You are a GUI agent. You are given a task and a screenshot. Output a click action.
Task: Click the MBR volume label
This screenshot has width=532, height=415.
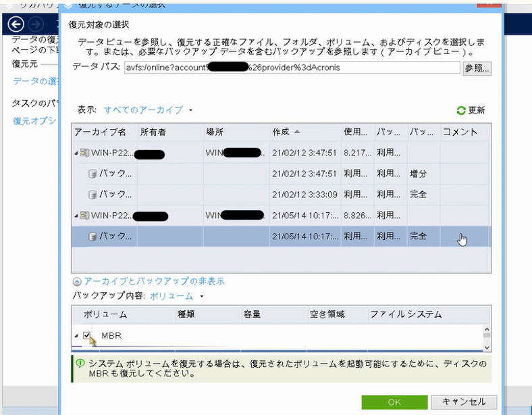(111, 335)
